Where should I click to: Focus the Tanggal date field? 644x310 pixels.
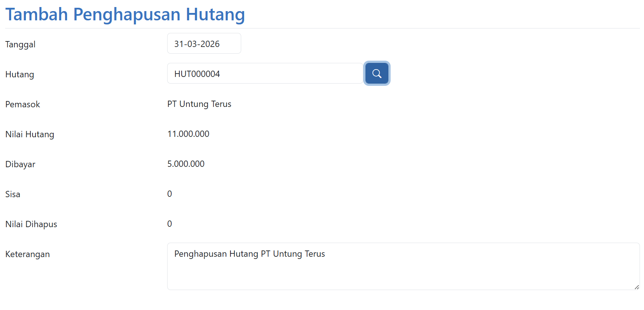[x=204, y=44]
